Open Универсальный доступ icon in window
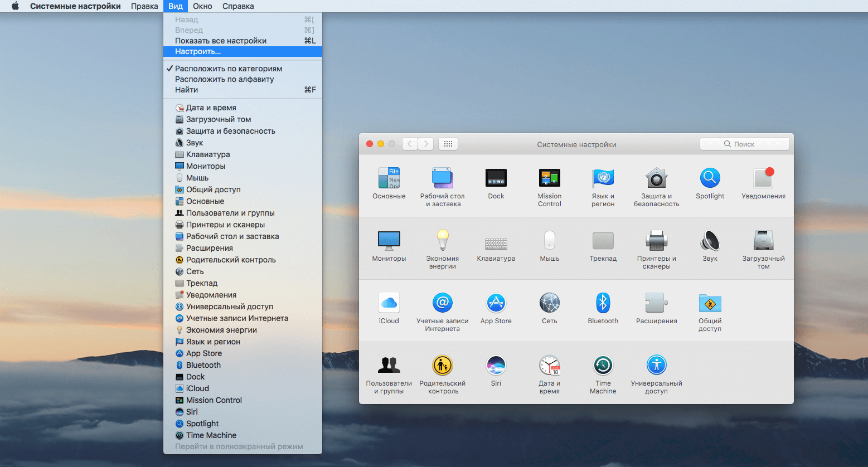868x467 pixels. point(657,366)
